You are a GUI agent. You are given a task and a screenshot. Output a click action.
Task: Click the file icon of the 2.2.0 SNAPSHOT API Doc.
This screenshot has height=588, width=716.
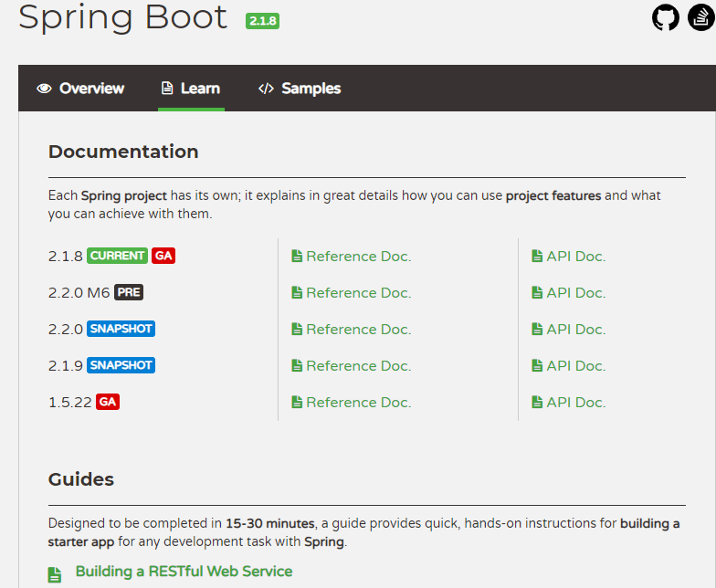(x=537, y=329)
